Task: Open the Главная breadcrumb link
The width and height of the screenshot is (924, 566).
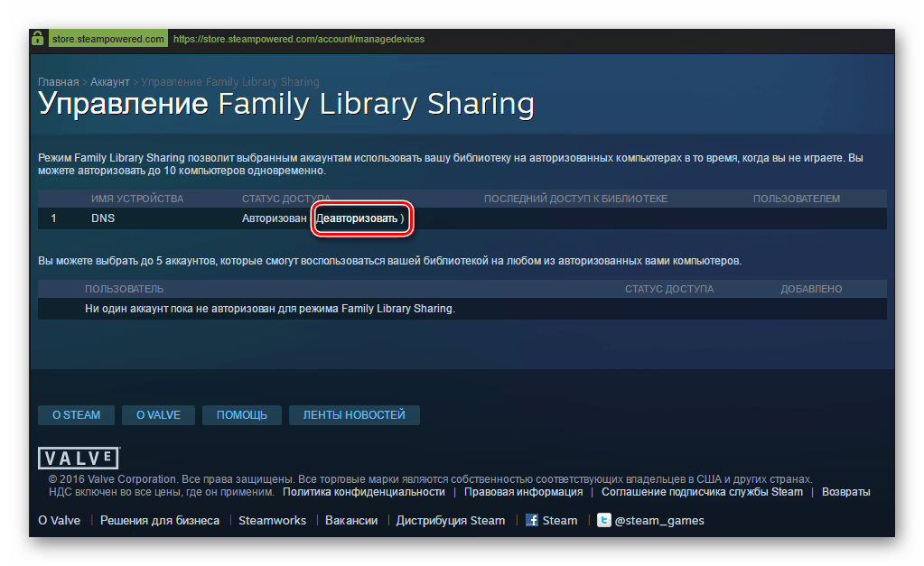Action: [58, 82]
